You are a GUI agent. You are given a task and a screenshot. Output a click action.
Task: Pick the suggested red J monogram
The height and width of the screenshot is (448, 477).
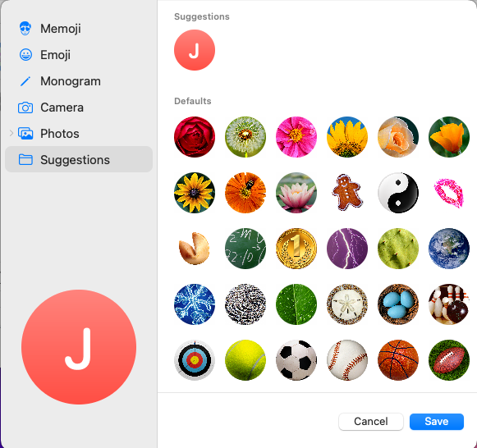(x=195, y=50)
